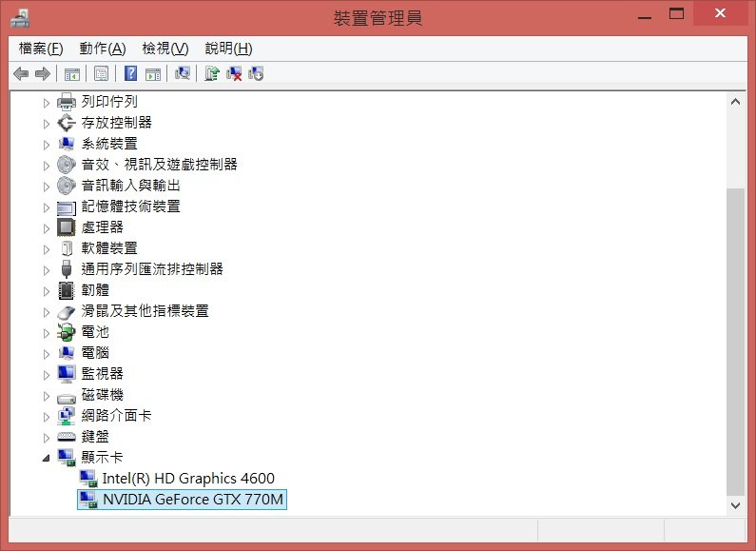This screenshot has width=756, height=551.
Task: Expand the 電腦 node
Action: [47, 354]
